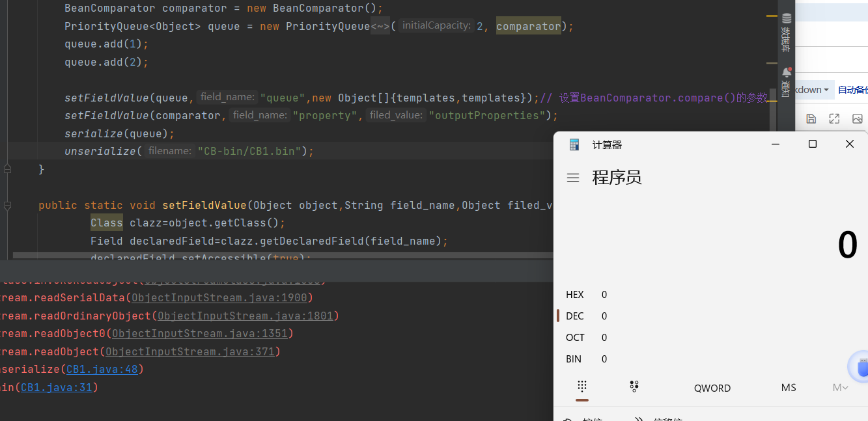Open the memory M dropdown in Calculator

[x=839, y=387]
